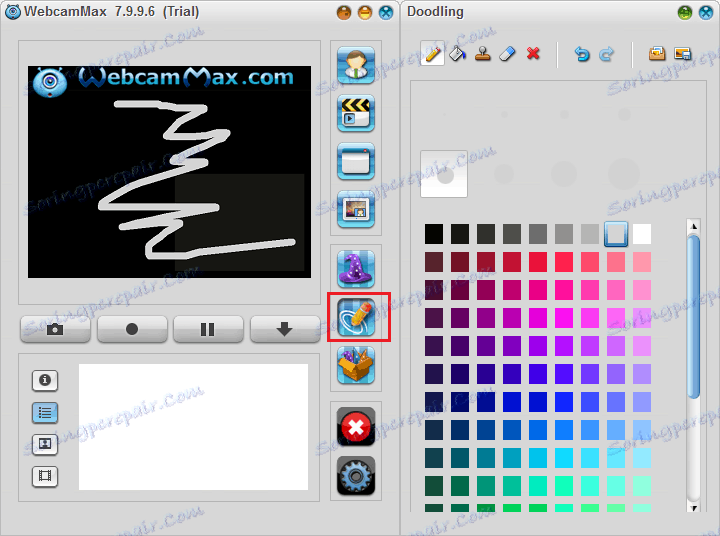Open the wizard hat effects button
This screenshot has height=536, width=720.
[356, 269]
